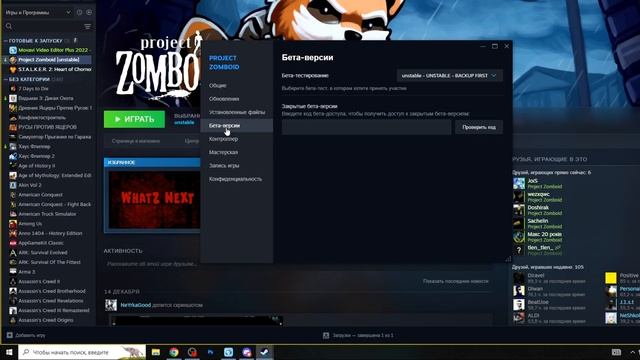Click the Загрузки downloads status bar
640x360 pixels.
[x=358, y=336]
